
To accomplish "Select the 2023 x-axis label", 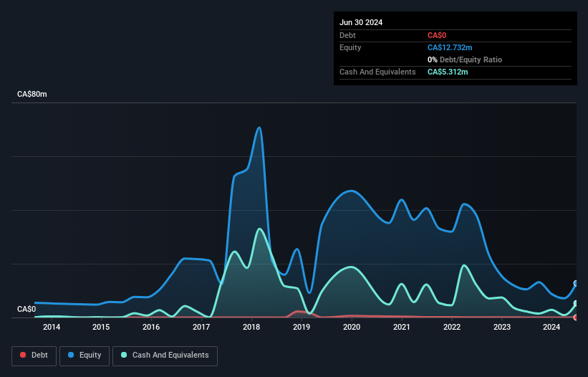I will point(502,327).
